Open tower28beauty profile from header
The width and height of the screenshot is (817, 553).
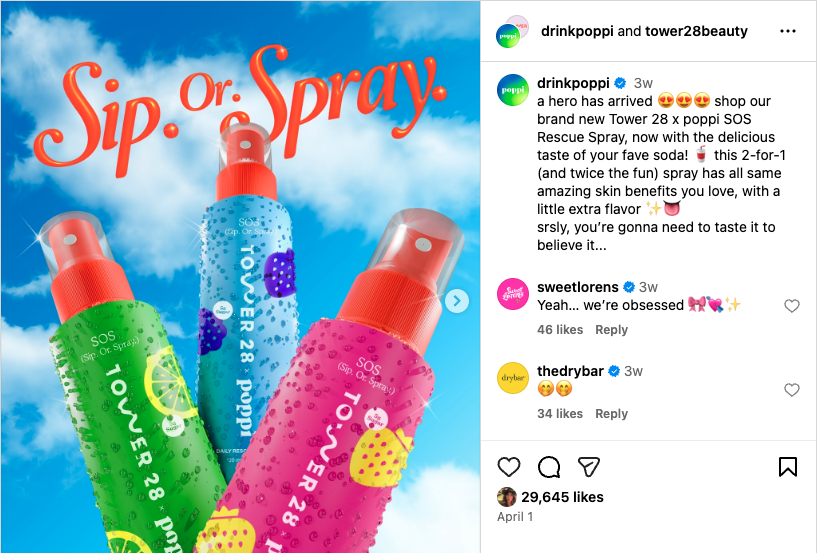pos(696,31)
